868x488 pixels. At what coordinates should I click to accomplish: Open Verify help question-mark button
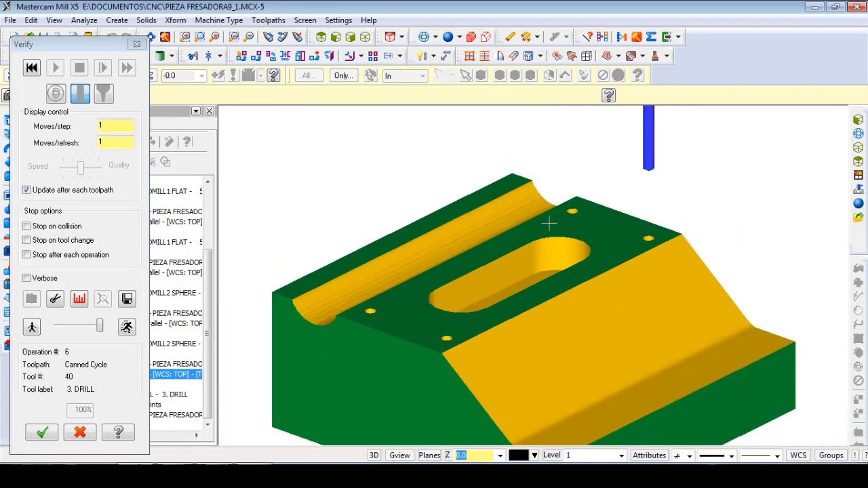[x=118, y=432]
